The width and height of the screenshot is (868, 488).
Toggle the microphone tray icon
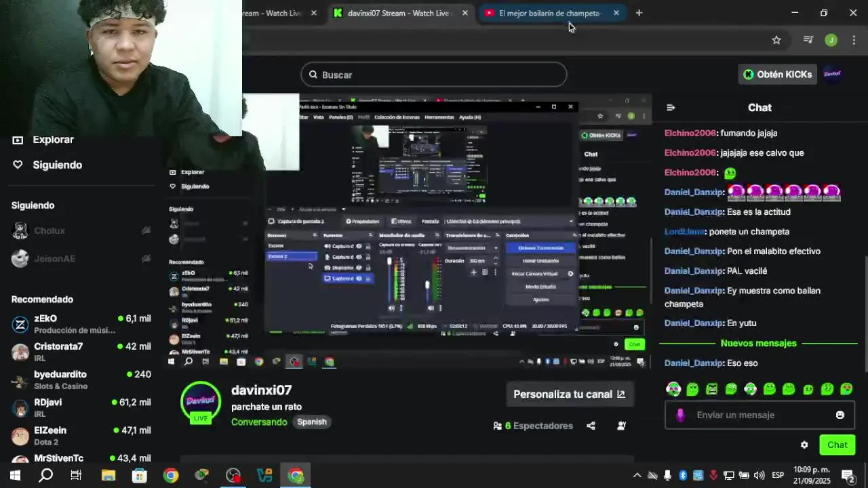pos(668,475)
